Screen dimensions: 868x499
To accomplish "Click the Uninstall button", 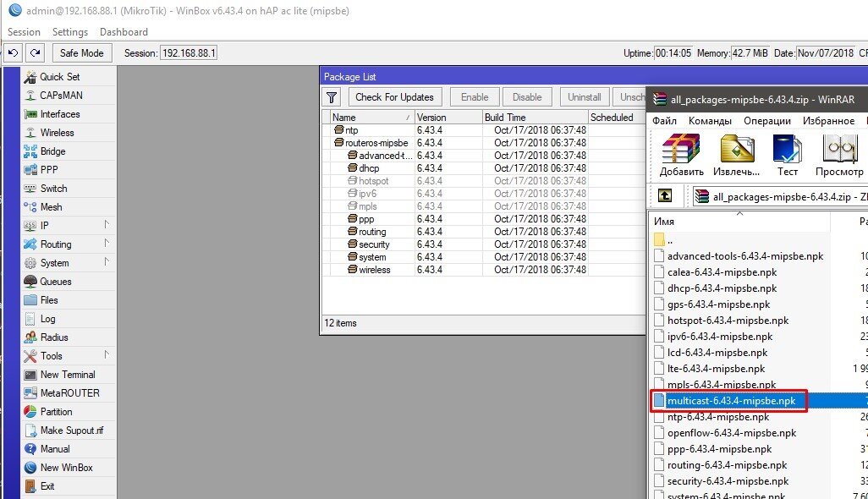I will tap(585, 97).
